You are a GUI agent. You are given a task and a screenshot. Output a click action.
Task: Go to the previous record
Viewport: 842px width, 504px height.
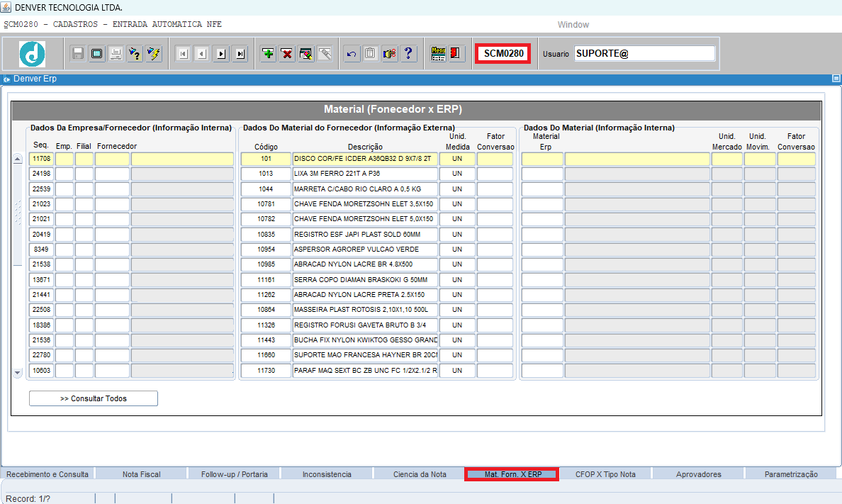pos(202,54)
